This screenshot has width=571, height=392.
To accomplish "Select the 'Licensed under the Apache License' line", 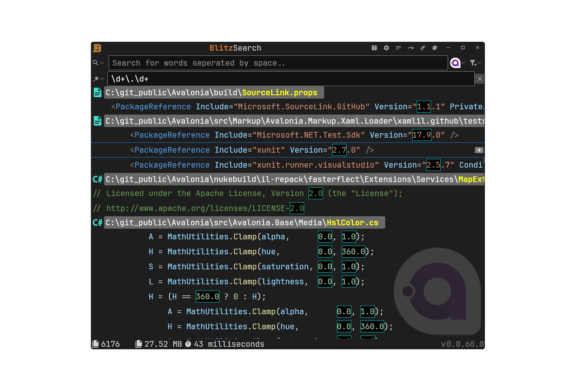I will [x=288, y=193].
